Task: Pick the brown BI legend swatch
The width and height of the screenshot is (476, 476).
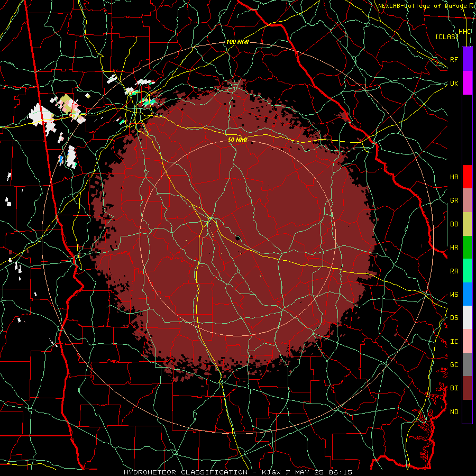Action: (467, 388)
